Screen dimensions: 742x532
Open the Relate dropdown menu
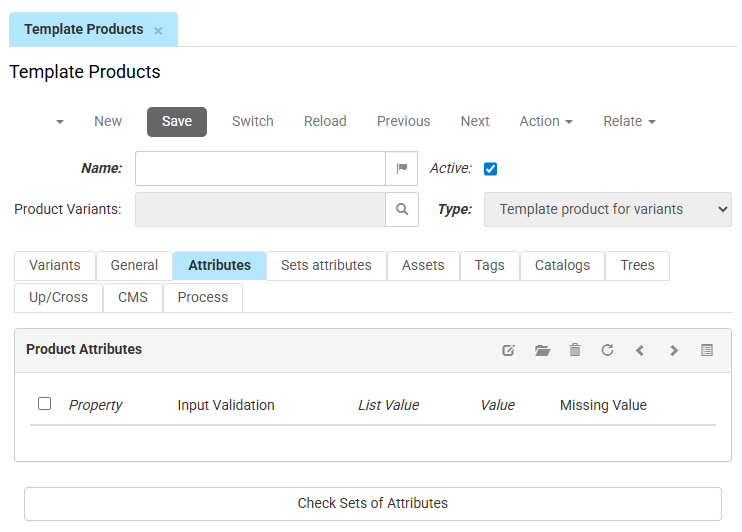(x=629, y=122)
